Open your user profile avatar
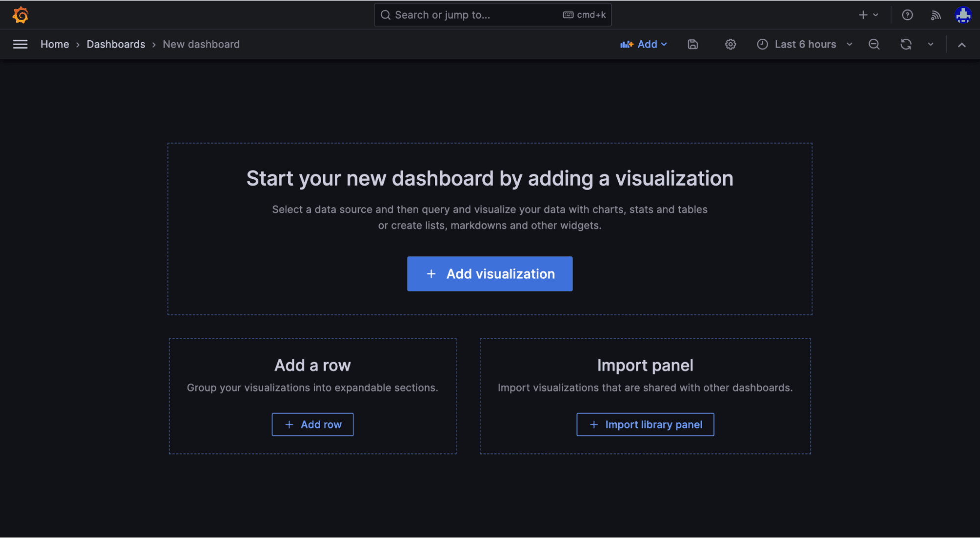The image size is (980, 538). pyautogui.click(x=963, y=15)
